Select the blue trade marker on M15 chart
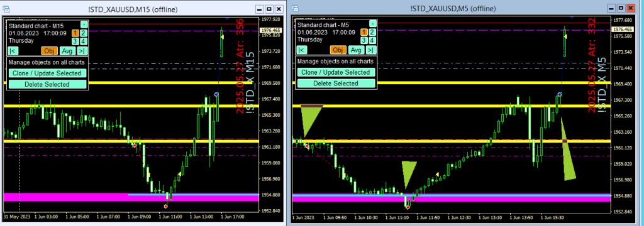Screen dimensions: 644x226 tap(216, 95)
